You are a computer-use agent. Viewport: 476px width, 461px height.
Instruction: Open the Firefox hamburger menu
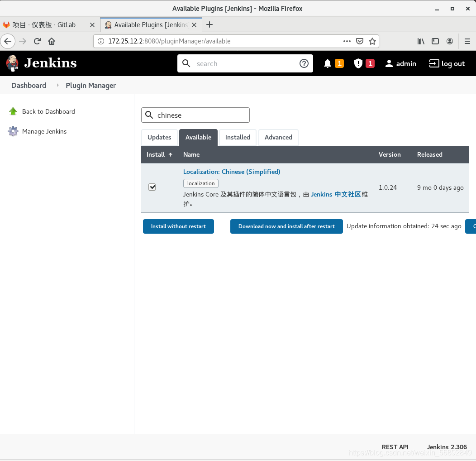[467, 41]
